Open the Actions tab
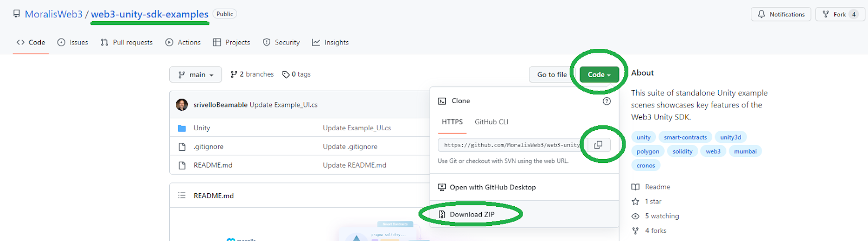The height and width of the screenshot is (241, 868). [183, 42]
